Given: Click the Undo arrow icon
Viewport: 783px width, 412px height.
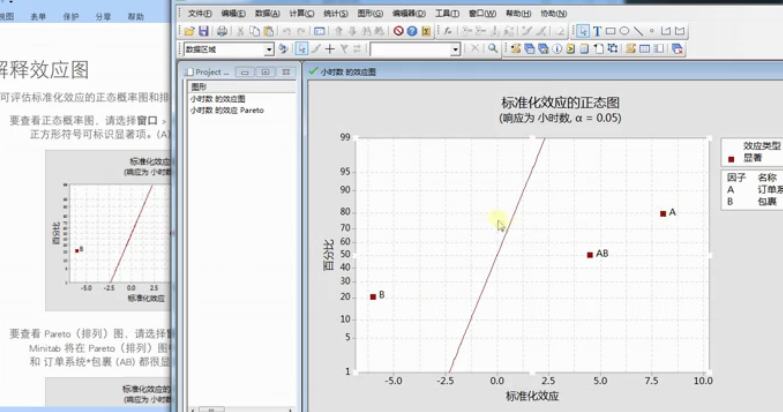Looking at the screenshot, I should tap(287, 31).
